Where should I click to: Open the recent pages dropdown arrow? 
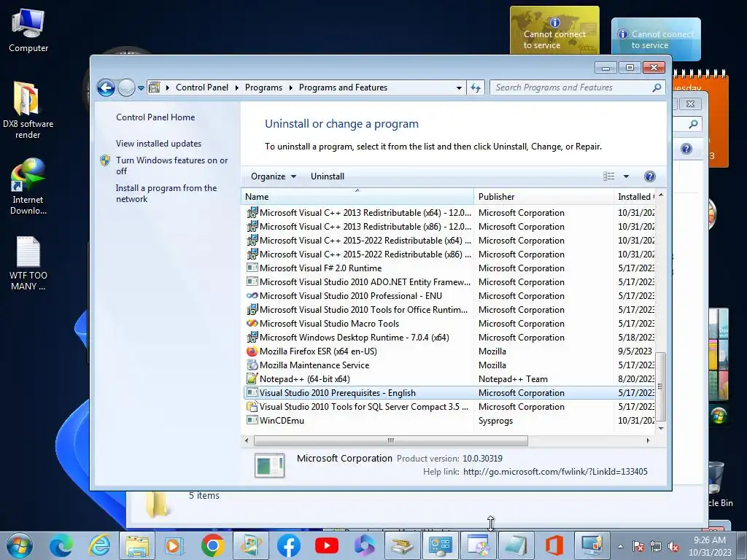coord(141,88)
